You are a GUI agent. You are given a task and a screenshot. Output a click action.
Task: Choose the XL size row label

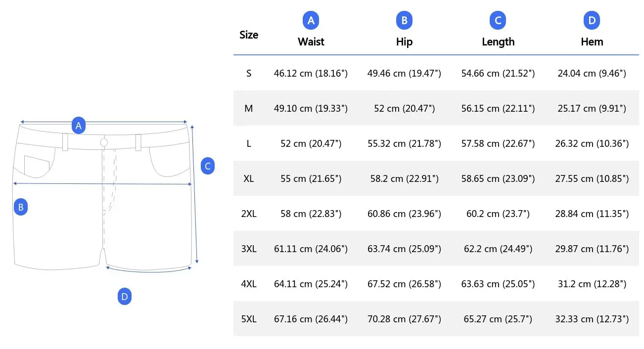tap(249, 178)
